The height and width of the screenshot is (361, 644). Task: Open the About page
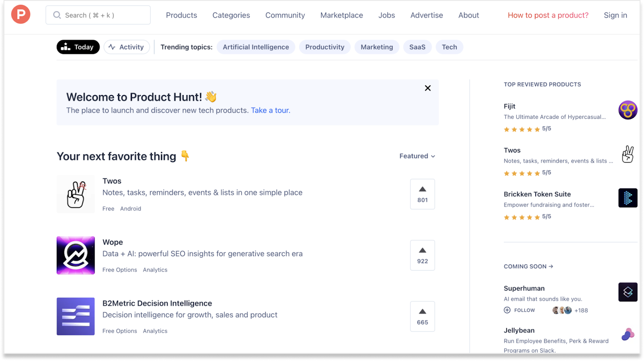469,15
